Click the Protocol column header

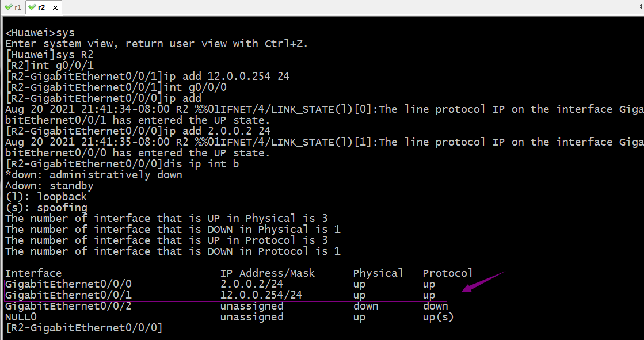coord(448,273)
